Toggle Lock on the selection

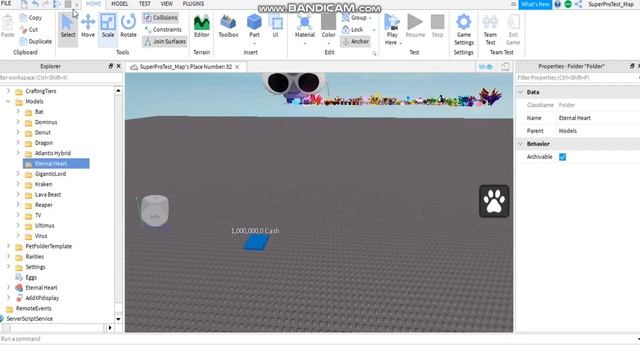[352, 29]
